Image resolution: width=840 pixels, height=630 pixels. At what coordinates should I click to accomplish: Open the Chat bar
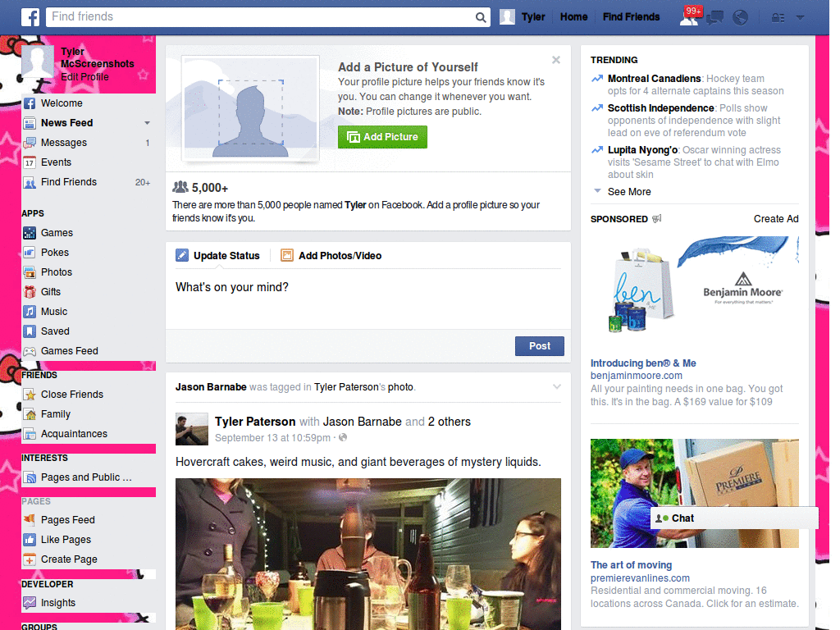click(x=734, y=518)
